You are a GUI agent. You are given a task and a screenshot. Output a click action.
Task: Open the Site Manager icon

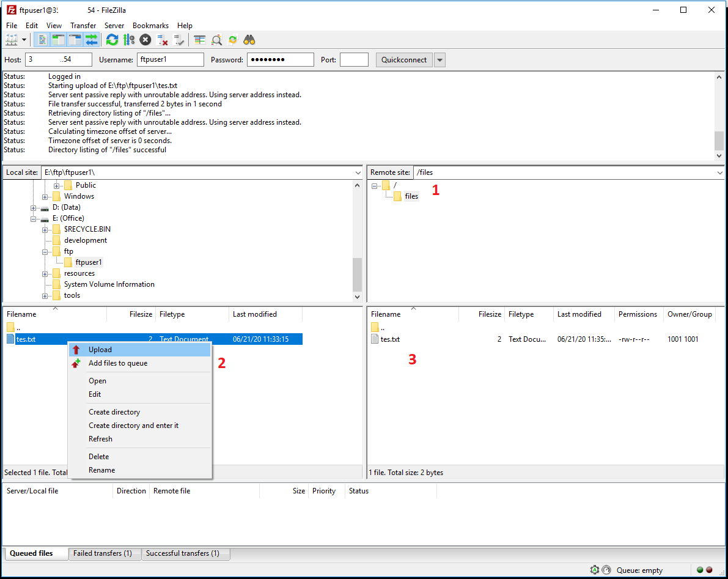(12, 40)
